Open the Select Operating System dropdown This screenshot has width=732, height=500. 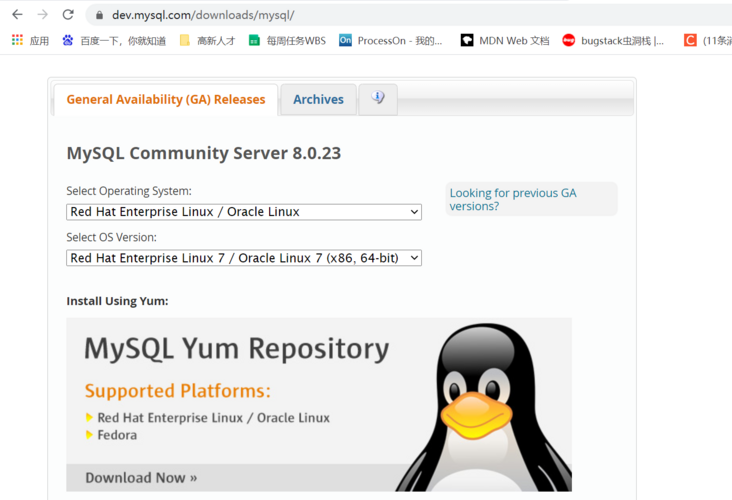[x=244, y=212]
